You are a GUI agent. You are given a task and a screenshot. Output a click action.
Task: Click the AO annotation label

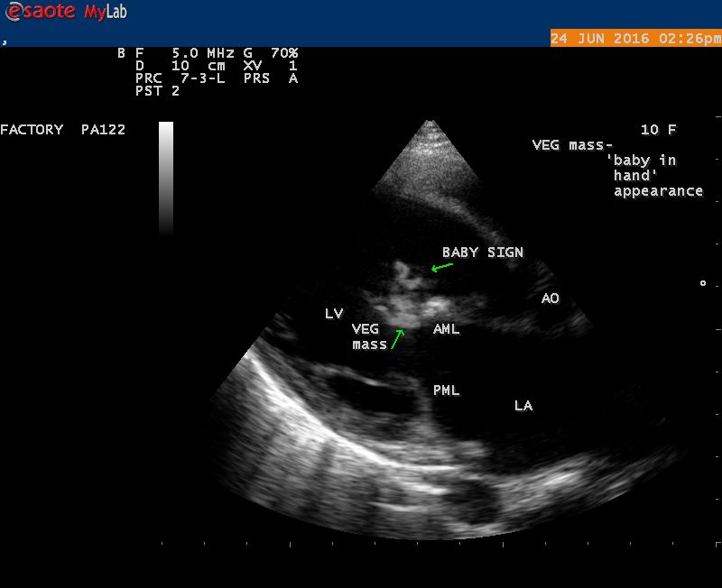tap(550, 299)
